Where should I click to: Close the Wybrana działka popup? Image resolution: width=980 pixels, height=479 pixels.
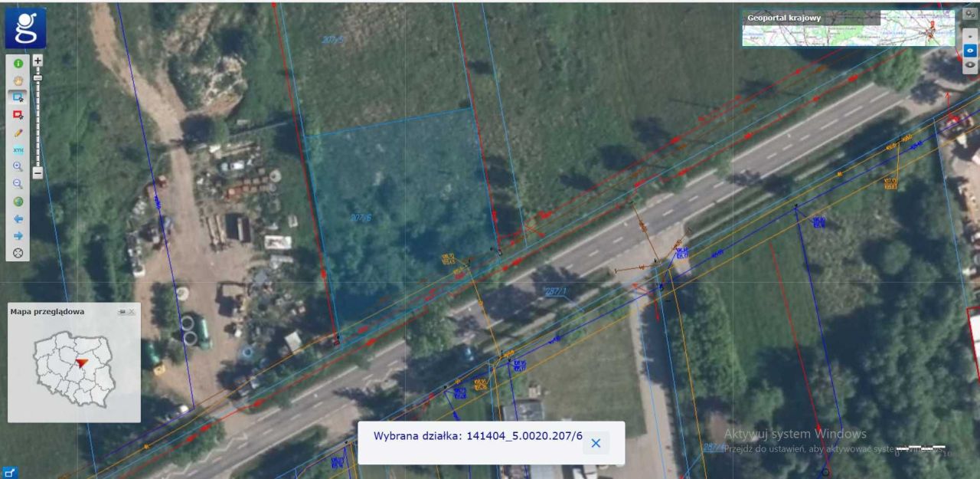596,443
